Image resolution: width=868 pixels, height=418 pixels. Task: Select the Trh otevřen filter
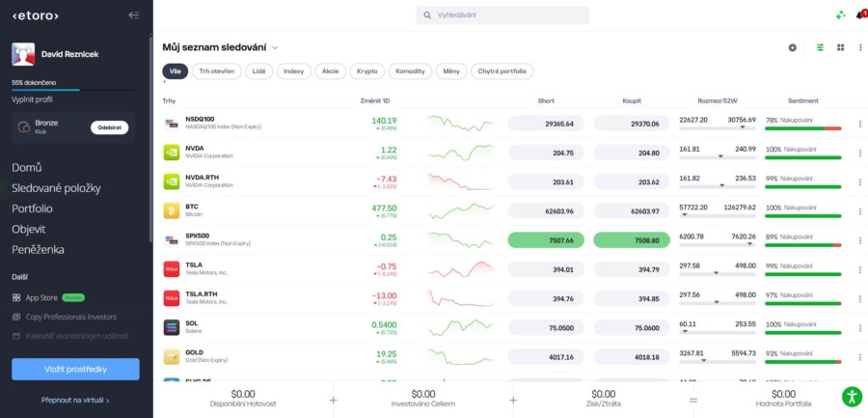(x=216, y=71)
